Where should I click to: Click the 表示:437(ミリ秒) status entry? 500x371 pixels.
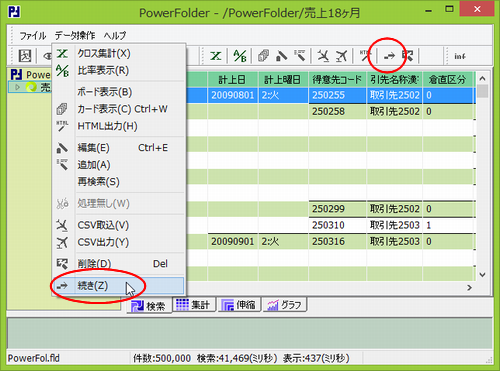(316, 358)
